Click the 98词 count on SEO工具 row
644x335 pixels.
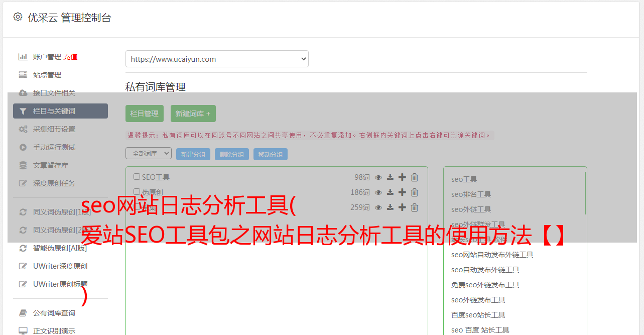(x=362, y=177)
